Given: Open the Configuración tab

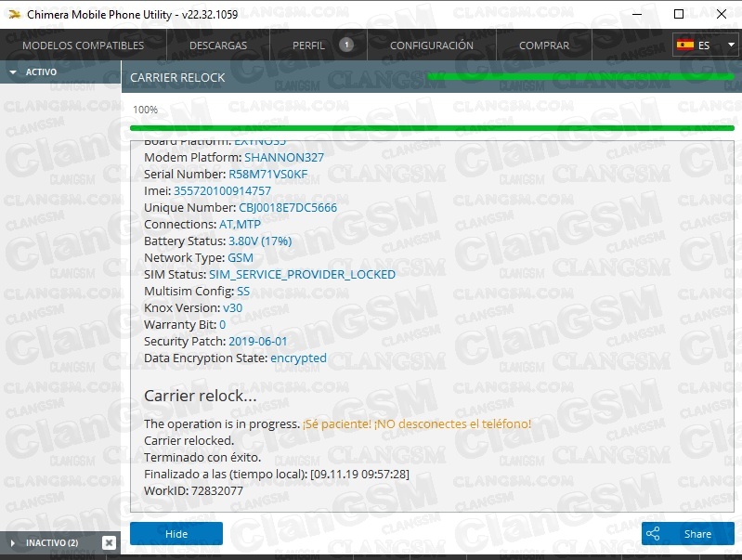Looking at the screenshot, I should coord(432,46).
